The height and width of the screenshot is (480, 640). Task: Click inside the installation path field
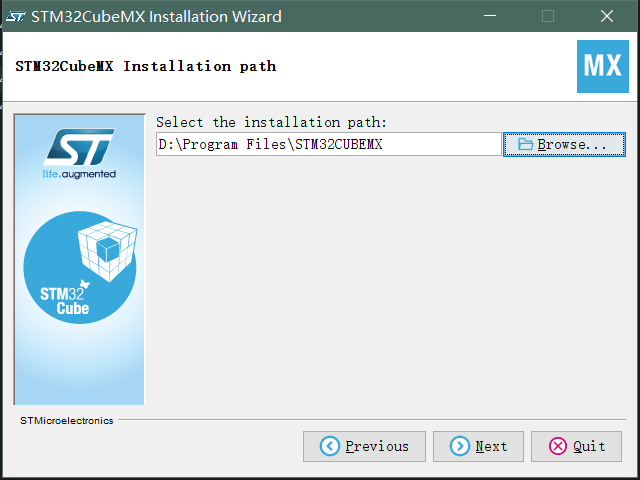329,144
